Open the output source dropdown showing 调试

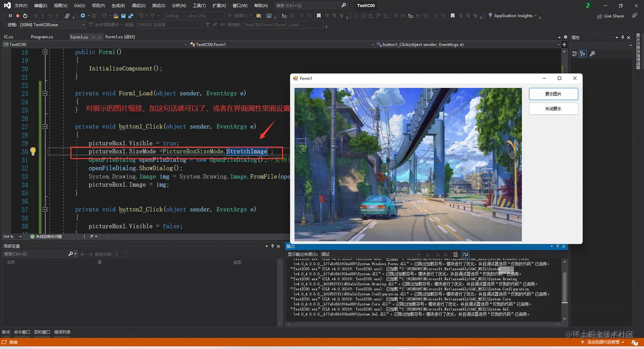(x=370, y=254)
